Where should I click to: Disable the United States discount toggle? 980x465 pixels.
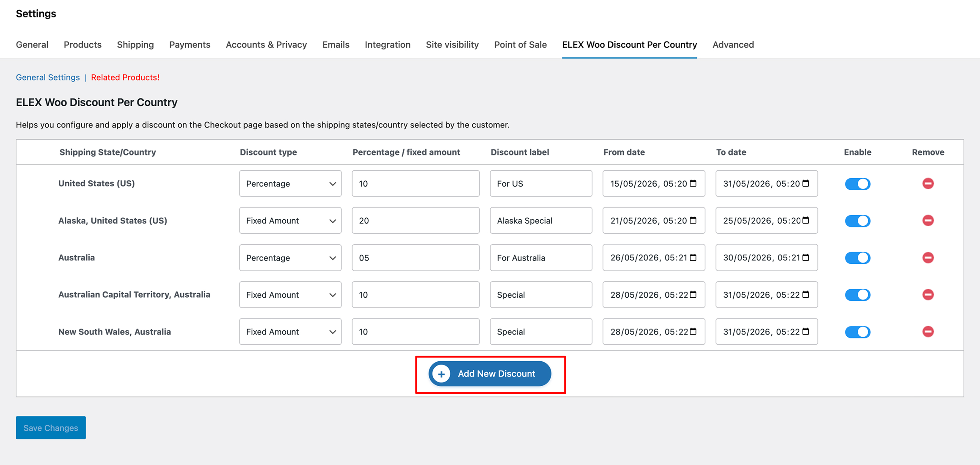(x=857, y=184)
